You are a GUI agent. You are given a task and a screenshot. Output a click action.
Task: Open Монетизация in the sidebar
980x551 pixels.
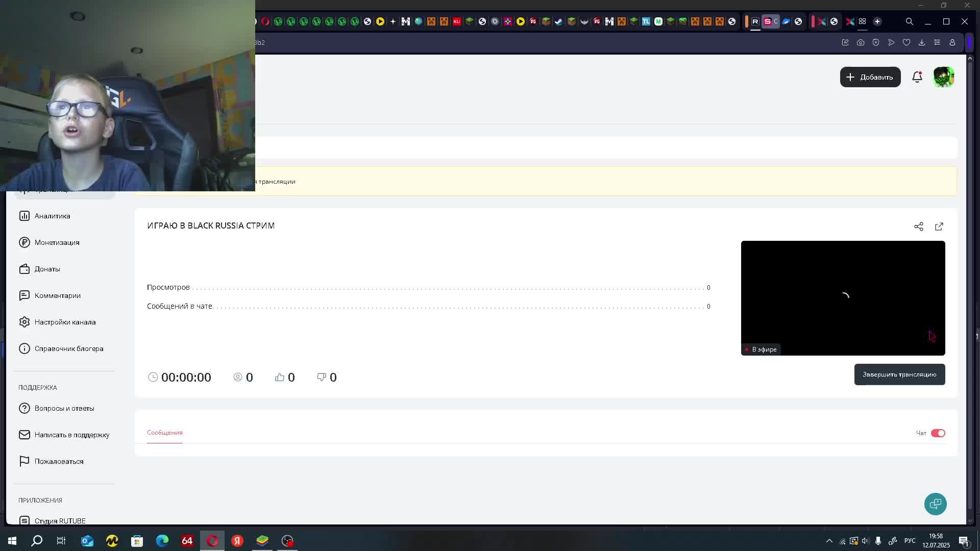click(x=57, y=242)
